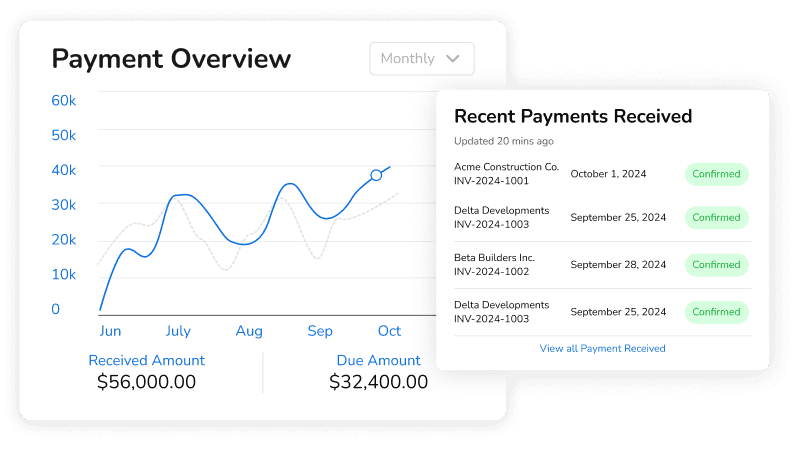Open View all Payment Received link
The height and width of the screenshot is (450, 799).
pos(602,348)
